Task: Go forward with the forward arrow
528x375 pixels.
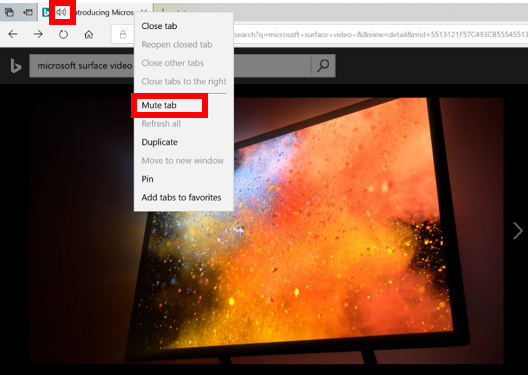Action: 38,34
